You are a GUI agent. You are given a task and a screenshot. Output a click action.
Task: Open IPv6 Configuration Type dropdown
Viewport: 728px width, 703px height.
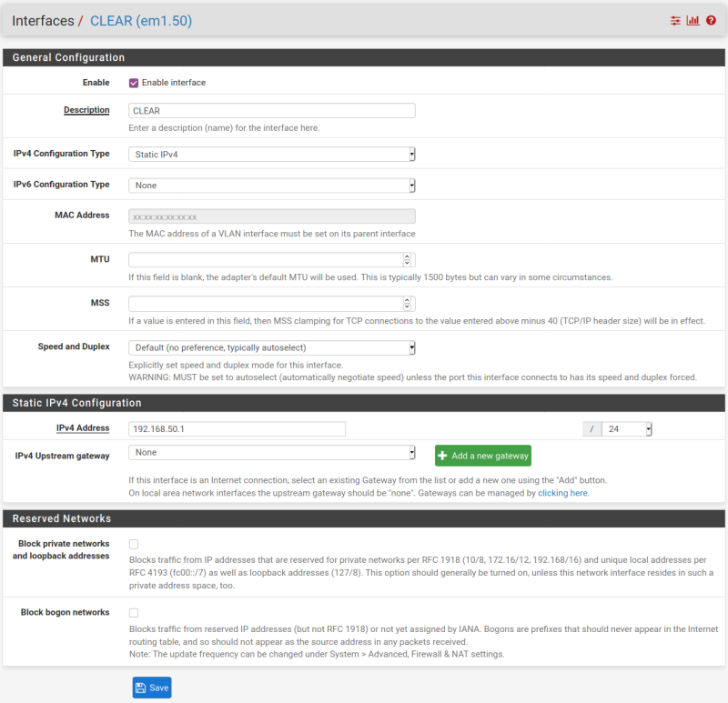(x=272, y=186)
